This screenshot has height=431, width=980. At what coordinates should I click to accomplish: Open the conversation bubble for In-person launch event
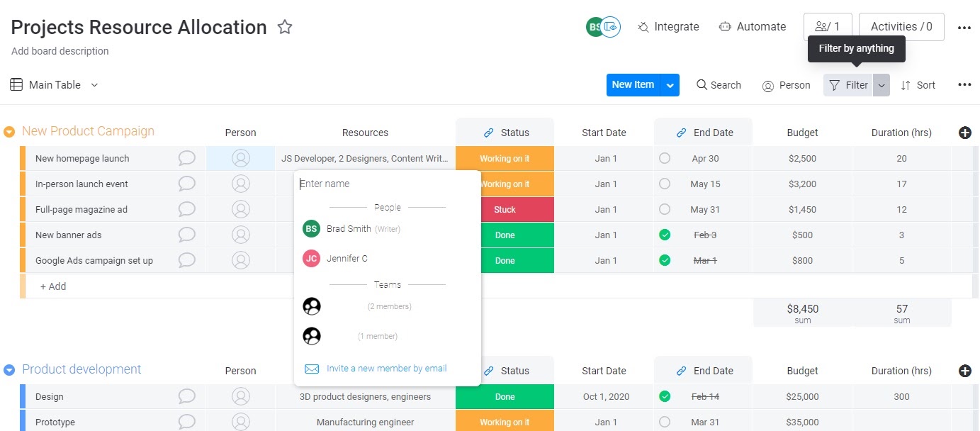point(187,184)
